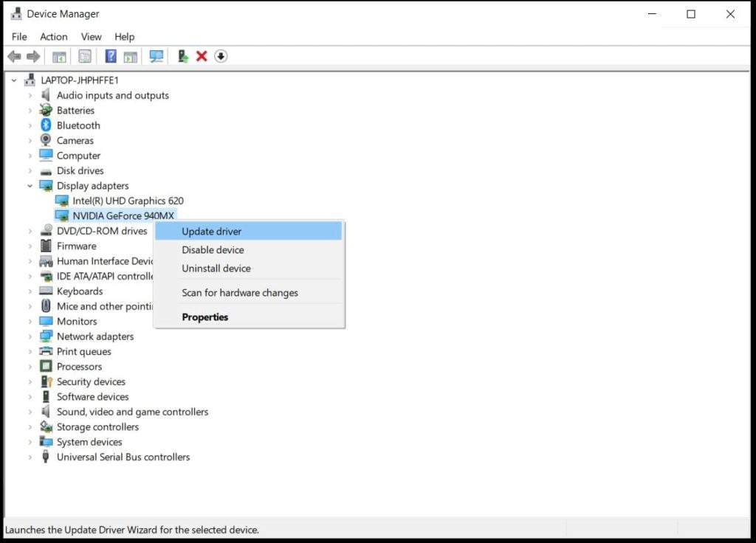Click the Security devices key icon
This screenshot has width=756, height=543.
tap(47, 381)
